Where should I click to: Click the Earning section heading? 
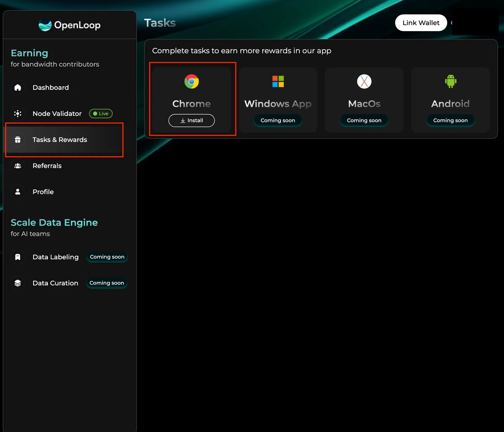pyautogui.click(x=29, y=53)
